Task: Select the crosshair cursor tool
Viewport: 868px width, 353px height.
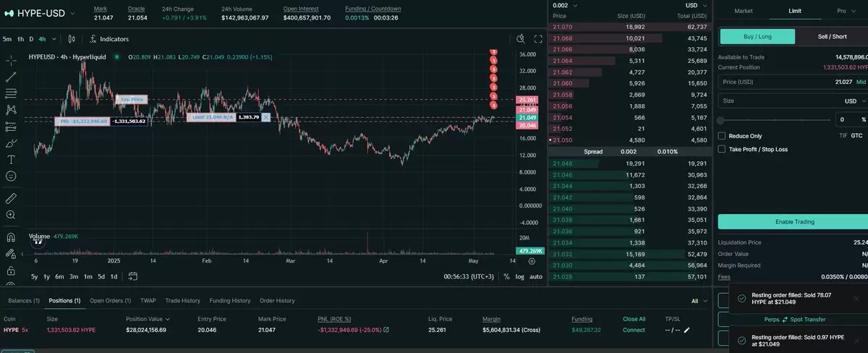Action: 11,60
